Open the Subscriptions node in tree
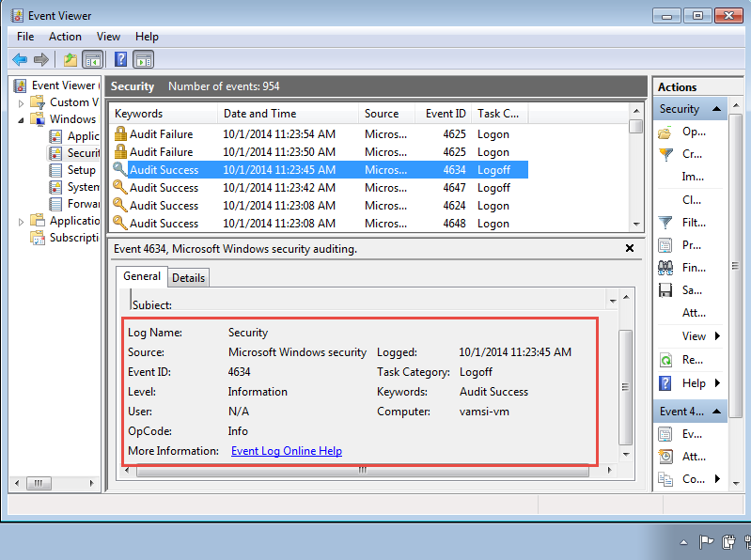751x560 pixels. pyautogui.click(x=64, y=238)
